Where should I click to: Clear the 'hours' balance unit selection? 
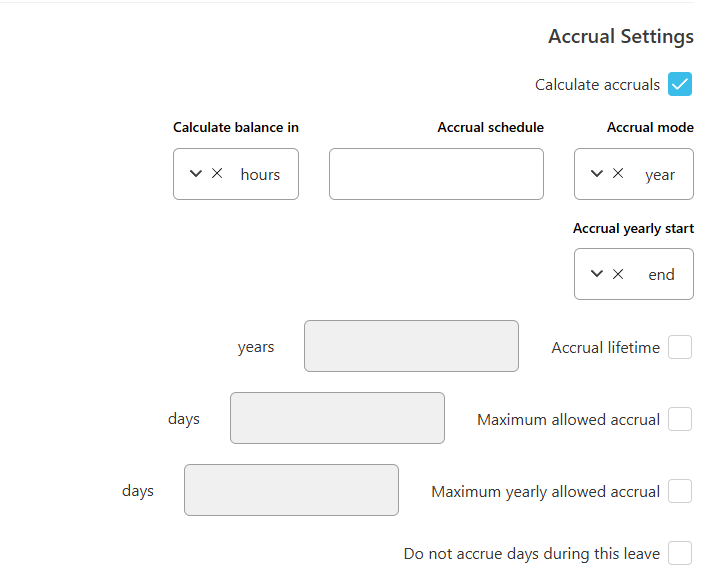pyautogui.click(x=217, y=174)
